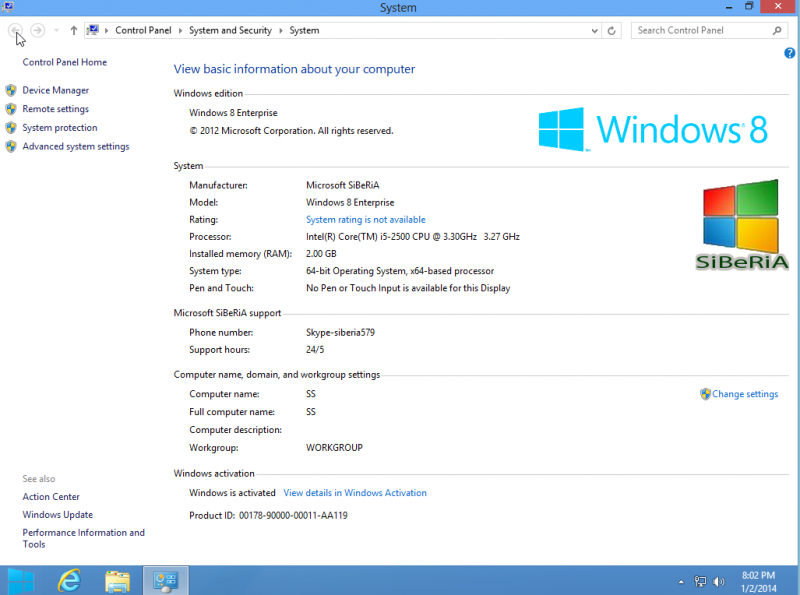Show hidden tray icons
Image resolution: width=800 pixels, height=595 pixels.
point(681,582)
